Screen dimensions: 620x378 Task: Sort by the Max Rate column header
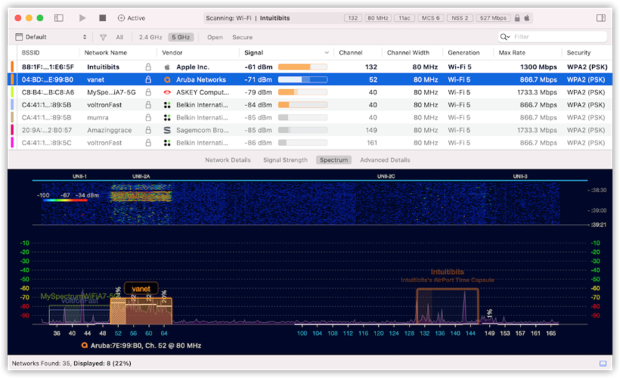pos(512,53)
